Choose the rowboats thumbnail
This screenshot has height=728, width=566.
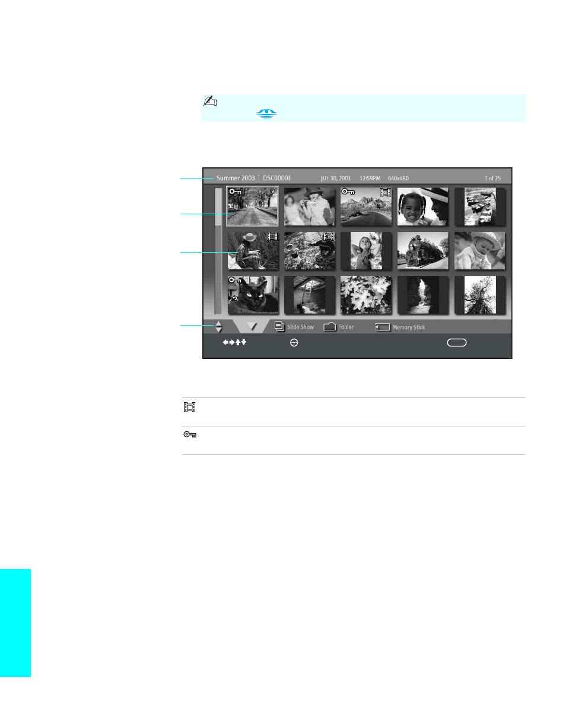[479, 206]
